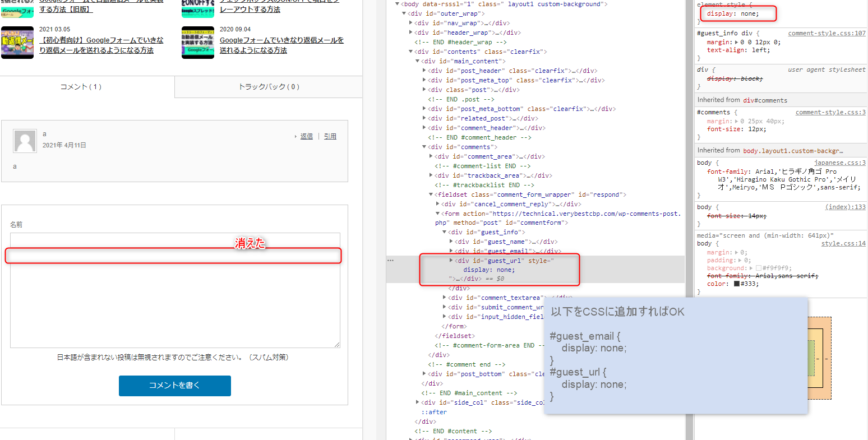The width and height of the screenshot is (868, 440).
Task: Switch to the コメント(1) tab
Action: (x=87, y=87)
